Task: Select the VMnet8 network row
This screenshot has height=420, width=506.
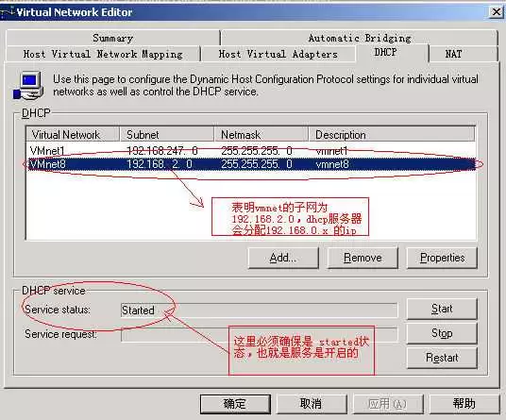Action: 251,164
